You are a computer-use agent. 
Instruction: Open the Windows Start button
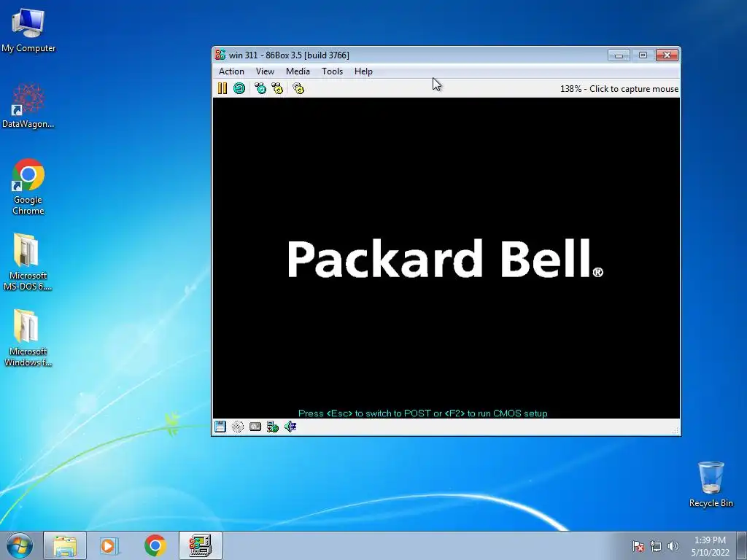20,545
